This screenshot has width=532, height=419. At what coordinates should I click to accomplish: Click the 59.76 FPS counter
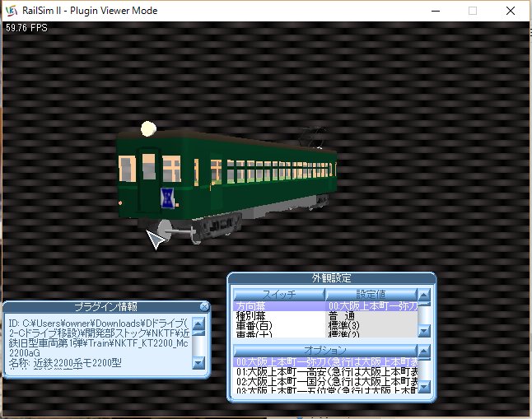tap(26, 28)
